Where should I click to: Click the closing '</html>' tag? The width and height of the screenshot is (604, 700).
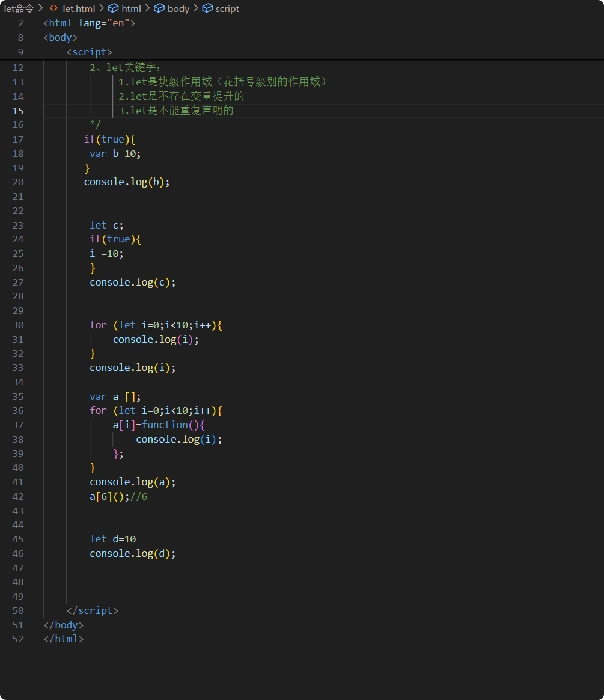[63, 639]
